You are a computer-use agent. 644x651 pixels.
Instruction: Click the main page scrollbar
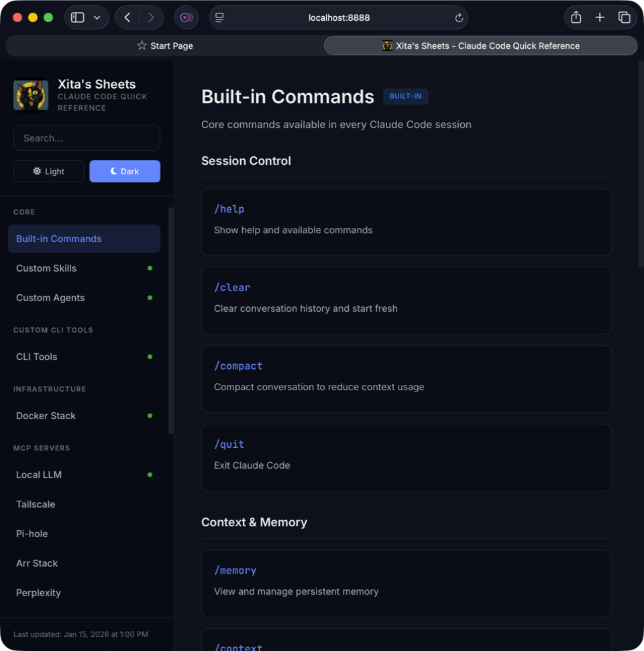coord(641,164)
